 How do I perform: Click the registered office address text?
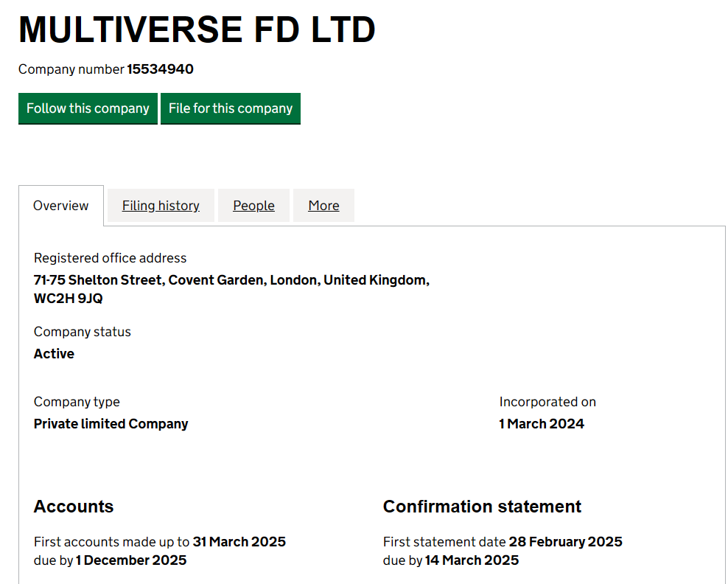click(x=231, y=288)
